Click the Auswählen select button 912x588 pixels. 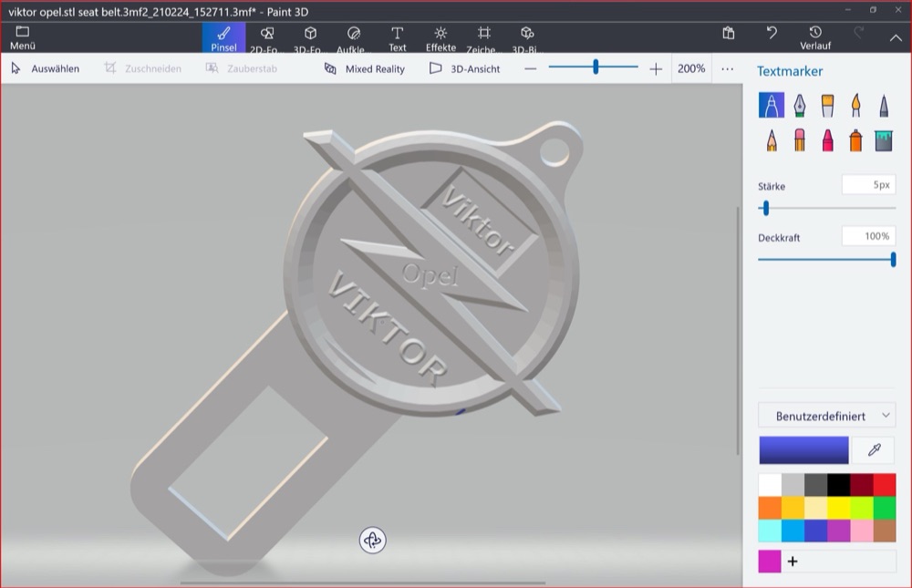(46, 68)
